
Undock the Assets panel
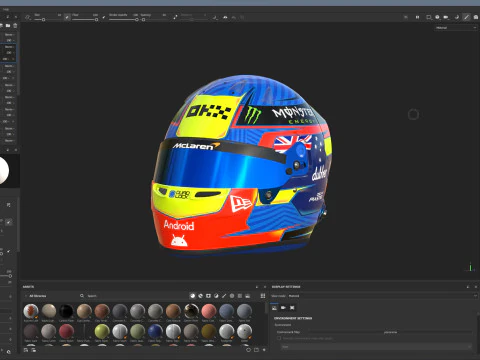[x=257, y=287]
